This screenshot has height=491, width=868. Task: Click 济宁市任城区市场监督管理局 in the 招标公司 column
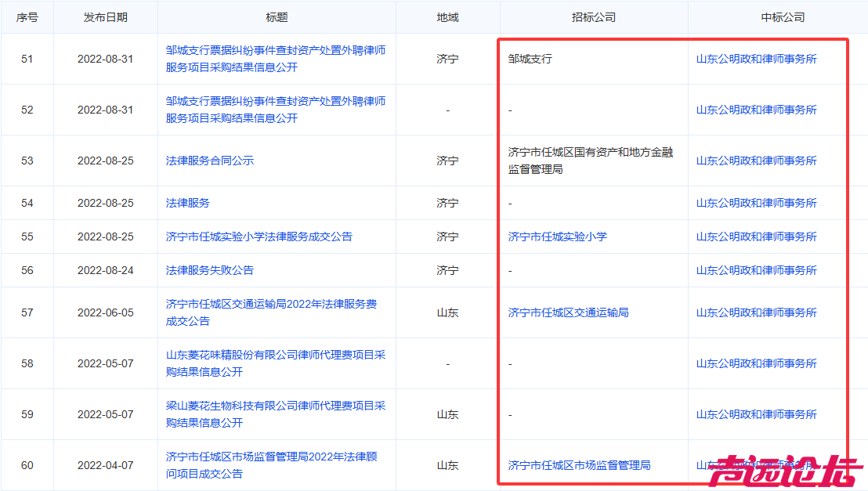(x=579, y=465)
